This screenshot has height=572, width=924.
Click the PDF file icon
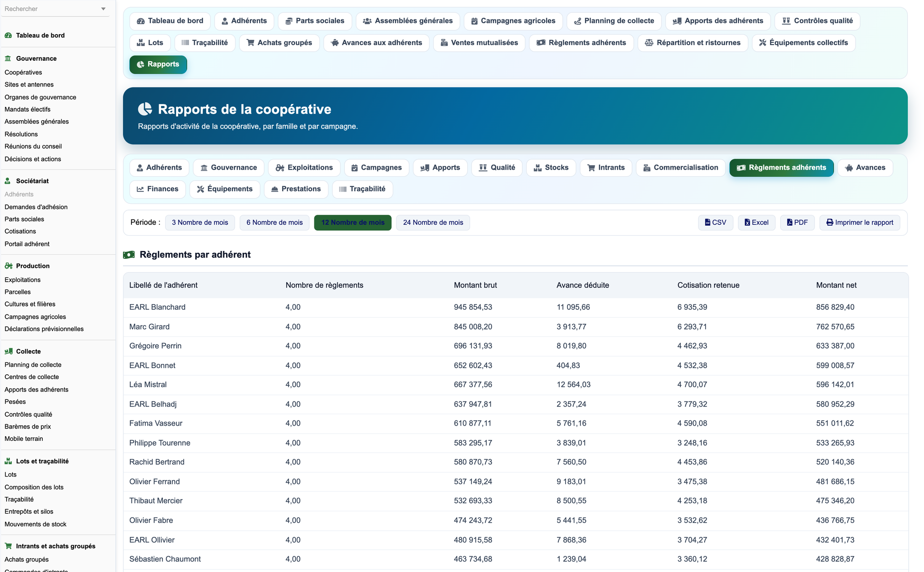coord(790,222)
